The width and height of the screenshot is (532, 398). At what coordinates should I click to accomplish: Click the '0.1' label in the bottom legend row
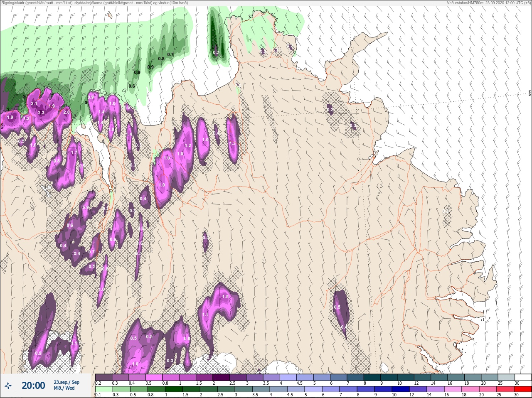tap(98, 396)
